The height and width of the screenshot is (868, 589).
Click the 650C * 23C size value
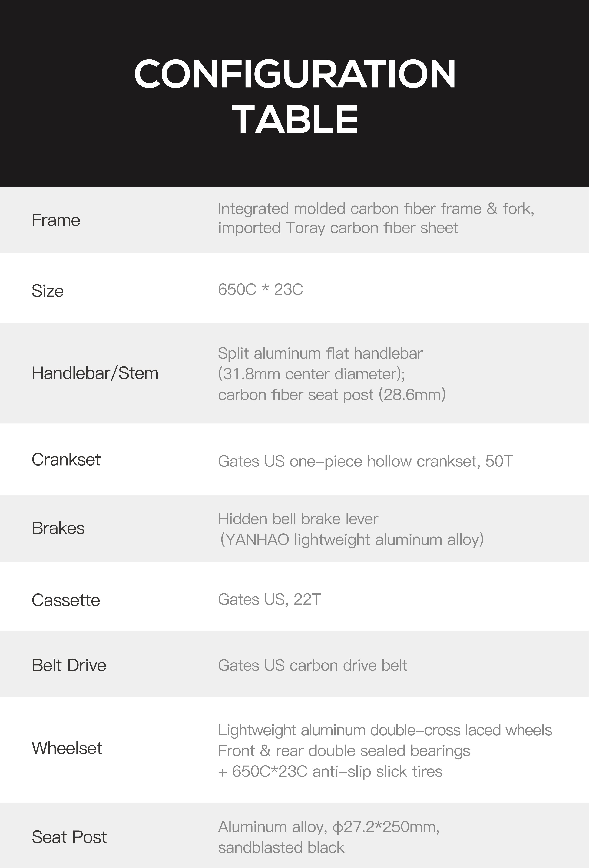point(260,289)
